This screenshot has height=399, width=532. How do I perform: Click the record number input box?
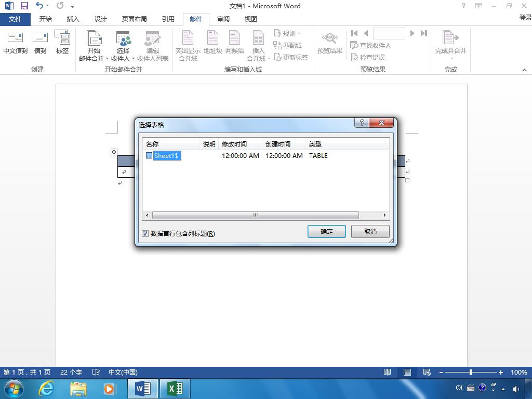point(389,33)
